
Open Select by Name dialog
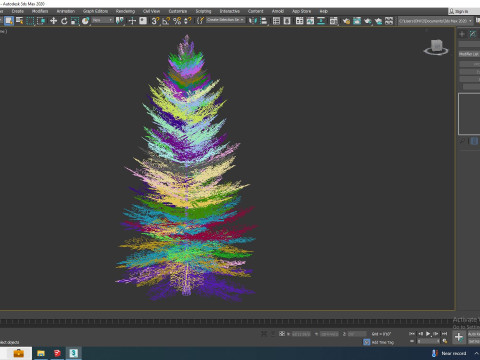[x=20, y=21]
